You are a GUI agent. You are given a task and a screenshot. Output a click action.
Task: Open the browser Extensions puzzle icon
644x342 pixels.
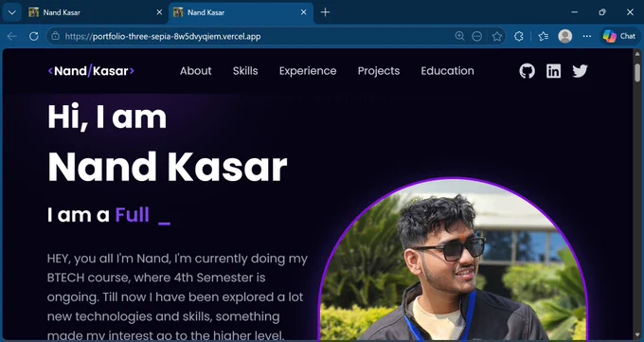(519, 36)
